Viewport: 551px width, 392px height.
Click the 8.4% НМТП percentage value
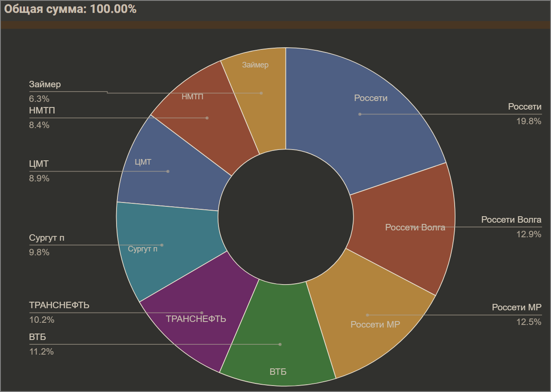pyautogui.click(x=39, y=125)
